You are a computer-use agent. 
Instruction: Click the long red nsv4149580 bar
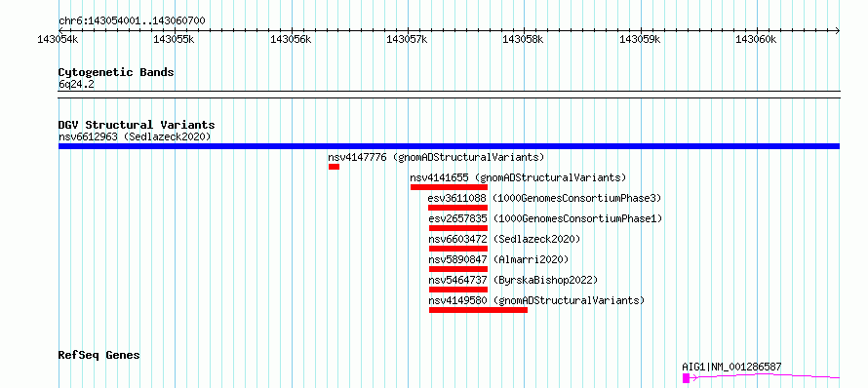(478, 310)
